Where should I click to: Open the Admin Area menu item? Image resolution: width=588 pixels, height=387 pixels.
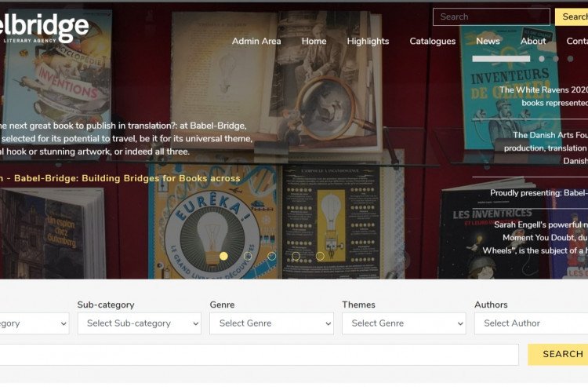(x=256, y=42)
